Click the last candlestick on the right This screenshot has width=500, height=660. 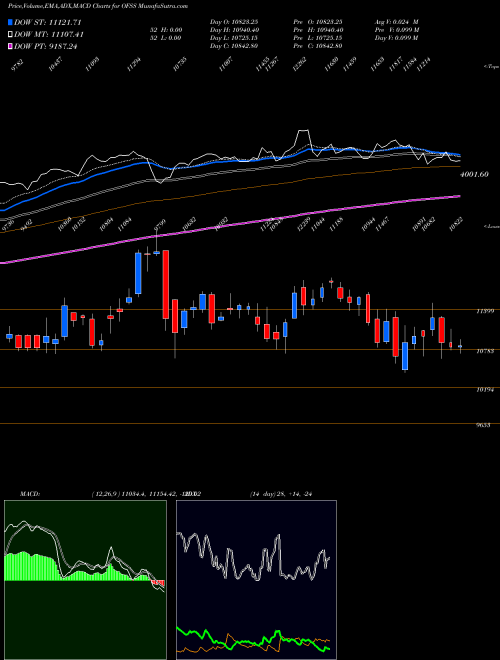tap(460, 346)
